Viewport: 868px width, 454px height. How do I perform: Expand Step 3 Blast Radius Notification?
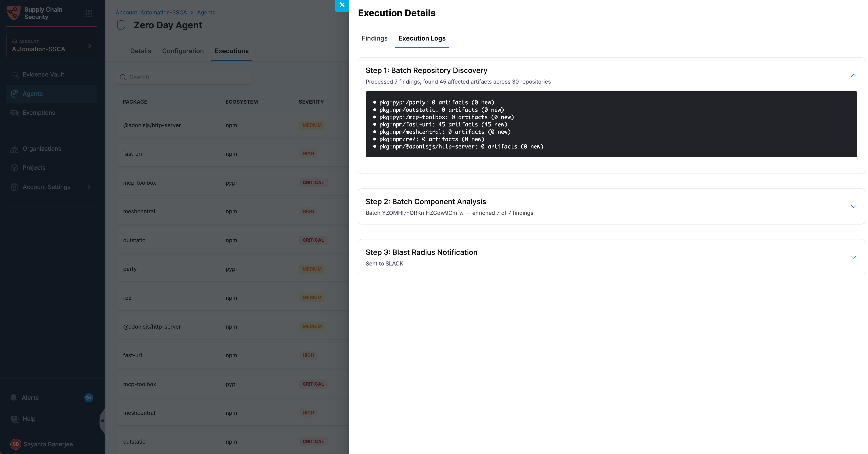[x=853, y=257]
